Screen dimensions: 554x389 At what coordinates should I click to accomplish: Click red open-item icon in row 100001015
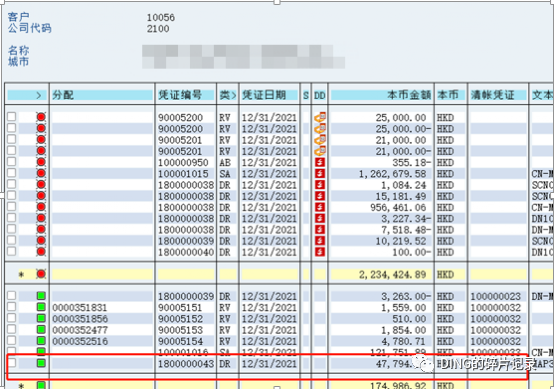(x=41, y=173)
